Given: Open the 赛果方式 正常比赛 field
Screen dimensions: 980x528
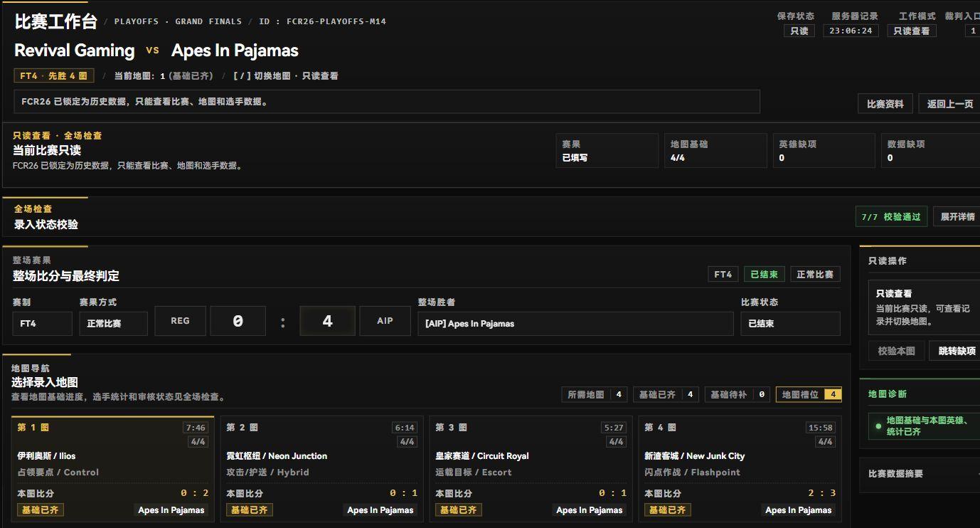Looking at the screenshot, I should tap(113, 323).
